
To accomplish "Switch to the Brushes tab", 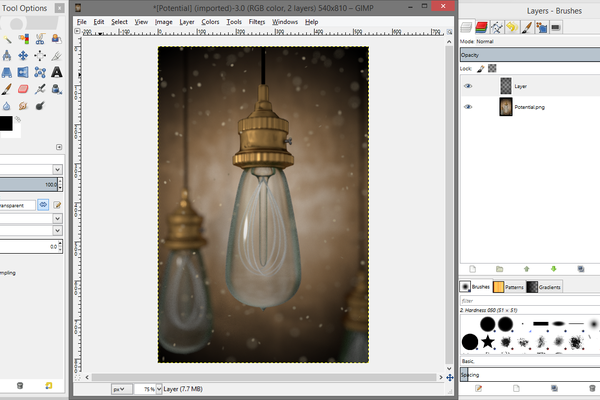I will (475, 286).
